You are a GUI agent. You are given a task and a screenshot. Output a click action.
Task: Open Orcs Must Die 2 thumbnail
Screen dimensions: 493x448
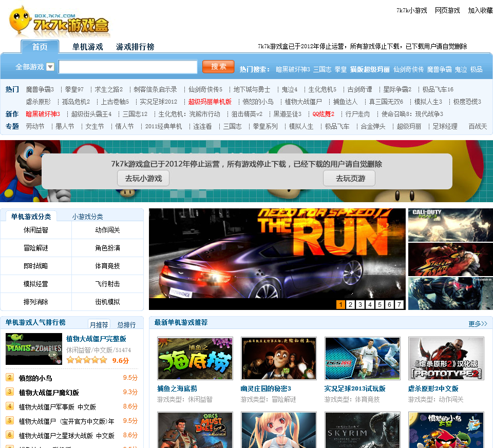point(195,430)
